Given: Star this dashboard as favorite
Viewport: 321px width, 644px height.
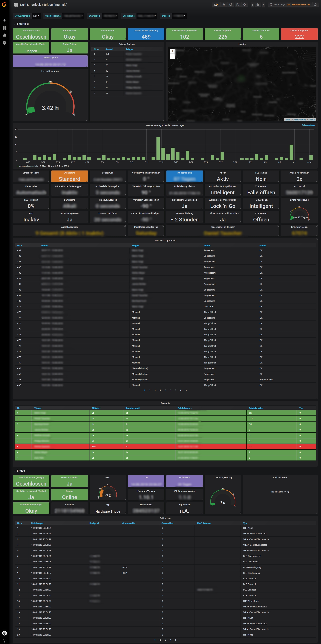Looking at the screenshot, I should (224, 5).
